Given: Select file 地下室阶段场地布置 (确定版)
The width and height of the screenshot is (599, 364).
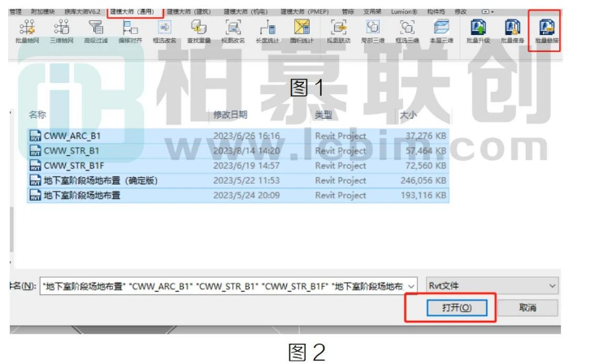Looking at the screenshot, I should point(101,180).
